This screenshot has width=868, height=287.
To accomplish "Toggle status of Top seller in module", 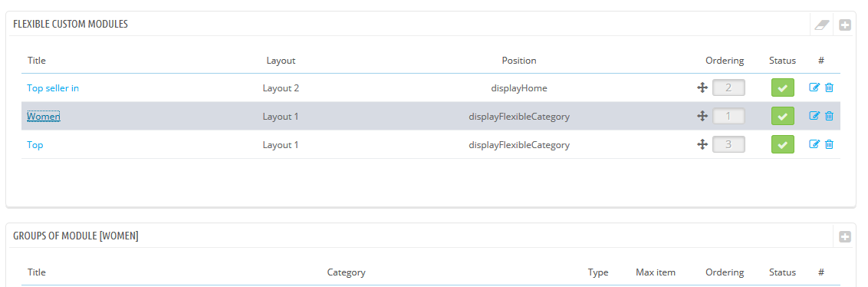I will [x=782, y=87].
